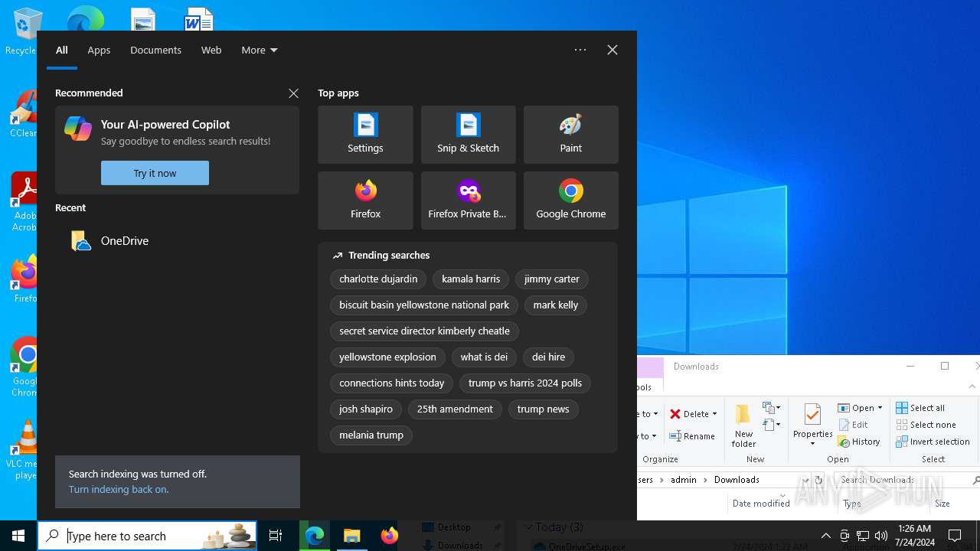This screenshot has width=980, height=551.
Task: Switch to the Web search tab
Action: tap(211, 50)
